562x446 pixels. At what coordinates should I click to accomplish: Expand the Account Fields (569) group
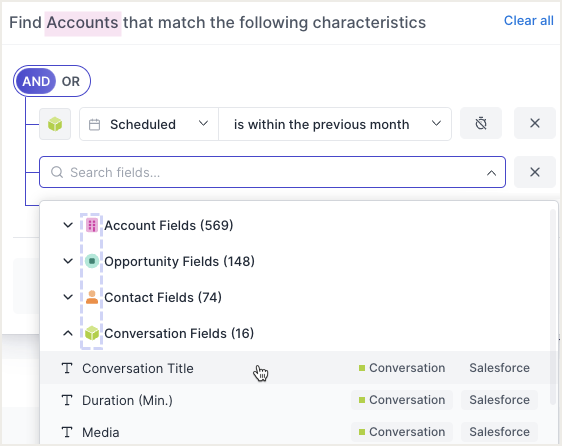point(68,225)
